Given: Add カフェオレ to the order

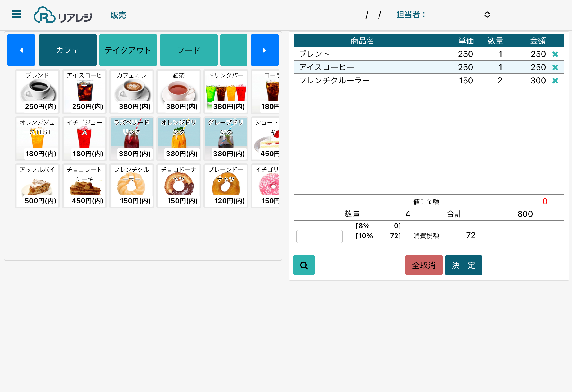Looking at the screenshot, I should coord(132,91).
